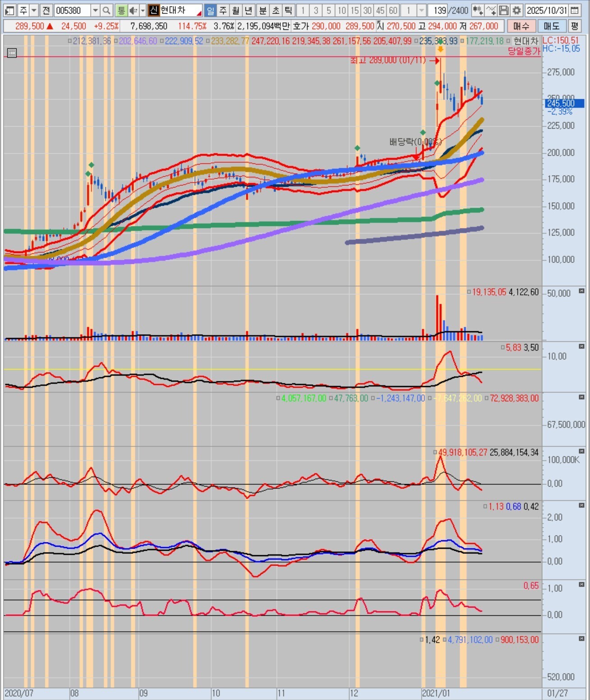
Task: Save the chart with the floppy disk icon
Action: click(x=504, y=10)
